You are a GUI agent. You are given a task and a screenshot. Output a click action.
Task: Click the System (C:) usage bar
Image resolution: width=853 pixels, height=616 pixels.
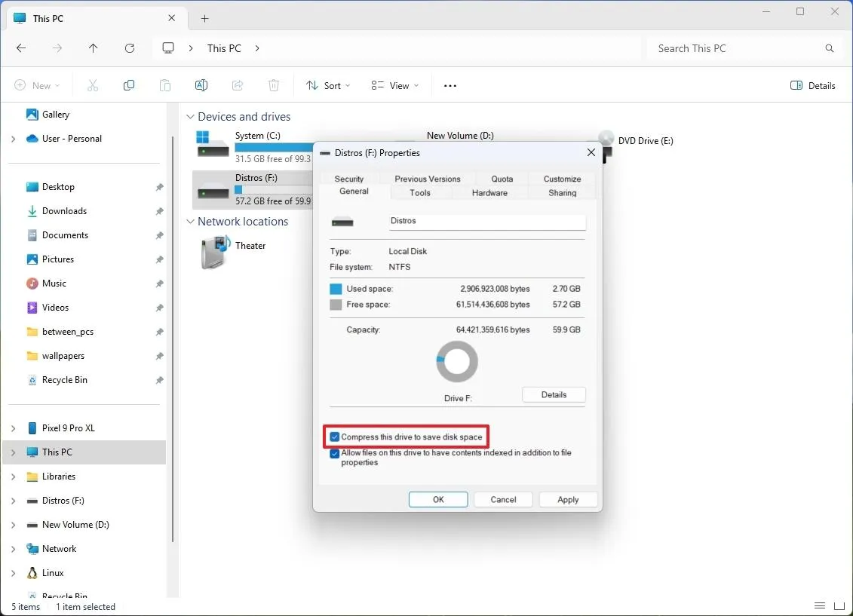coord(274,147)
